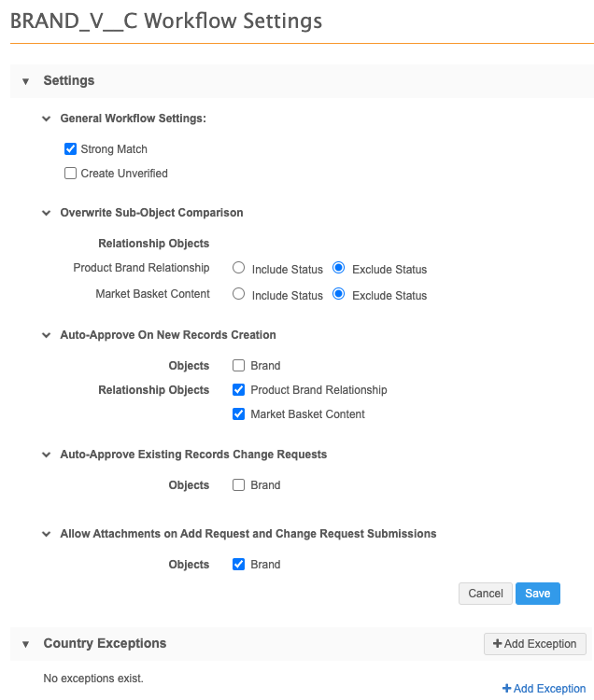
Task: Click the Cancel button
Action: pyautogui.click(x=486, y=594)
